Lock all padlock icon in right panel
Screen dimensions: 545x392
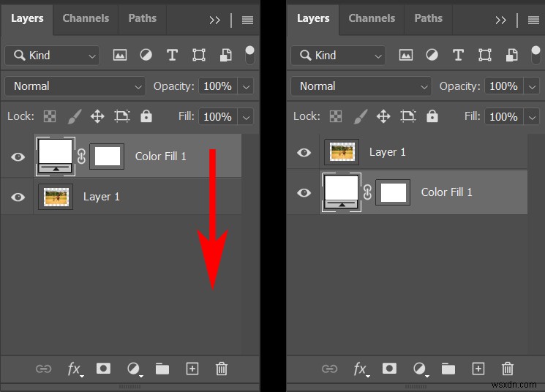(x=432, y=116)
